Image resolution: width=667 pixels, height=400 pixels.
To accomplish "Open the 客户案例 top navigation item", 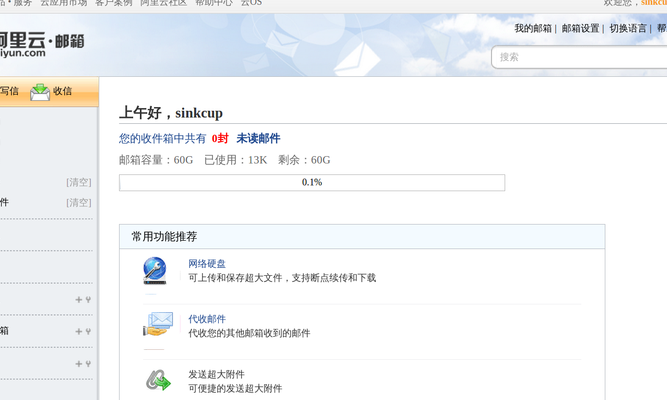I will coord(114,3).
